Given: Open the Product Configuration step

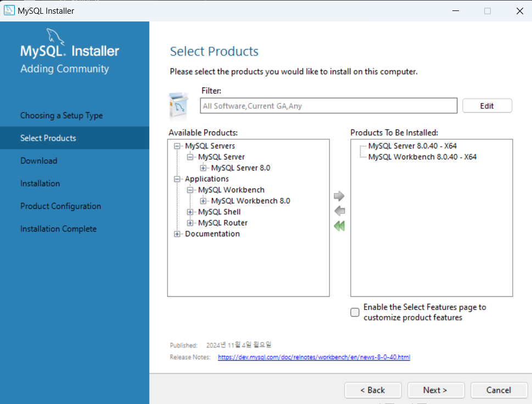Looking at the screenshot, I should click(61, 206).
